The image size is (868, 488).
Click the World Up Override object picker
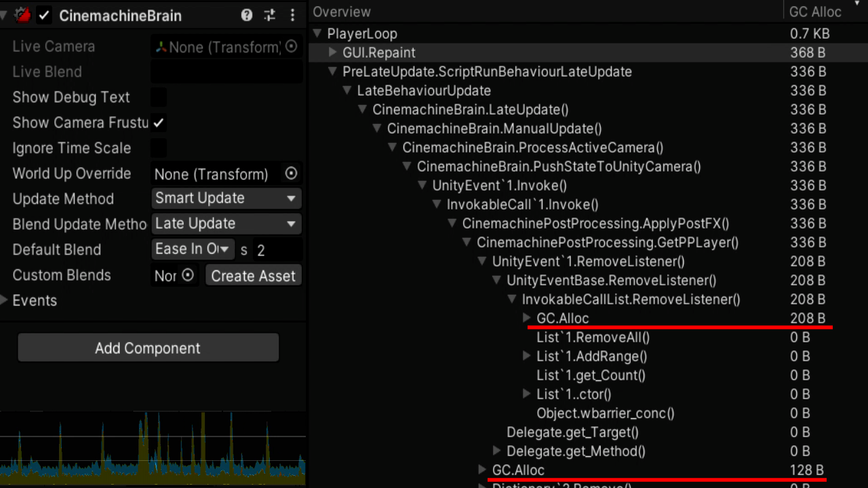[291, 174]
